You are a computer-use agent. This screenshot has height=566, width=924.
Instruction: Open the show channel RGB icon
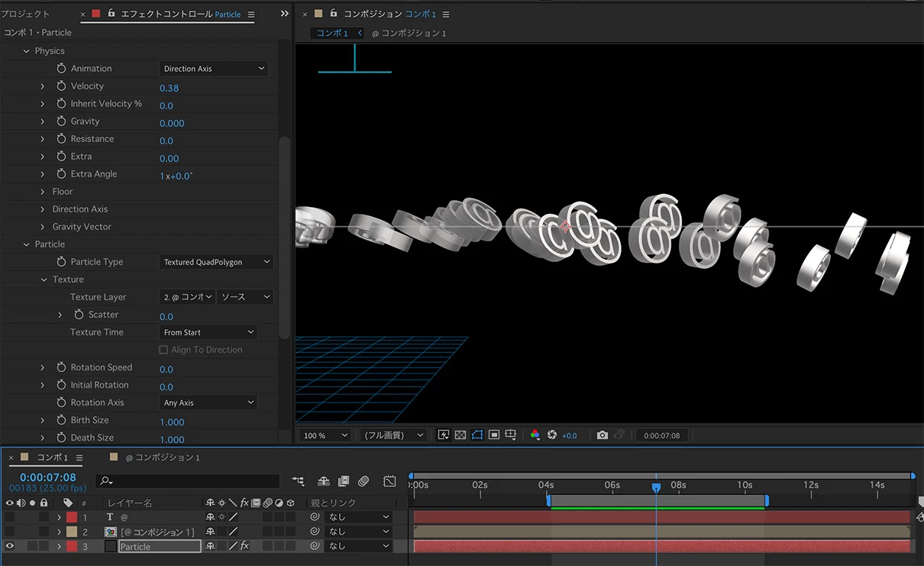[535, 435]
